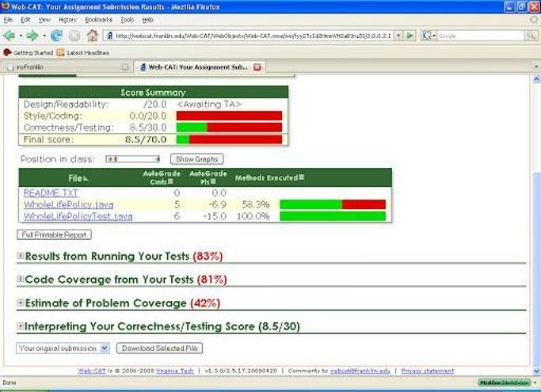Click the search magnifier button
This screenshot has height=392, width=541.
pos(531,36)
